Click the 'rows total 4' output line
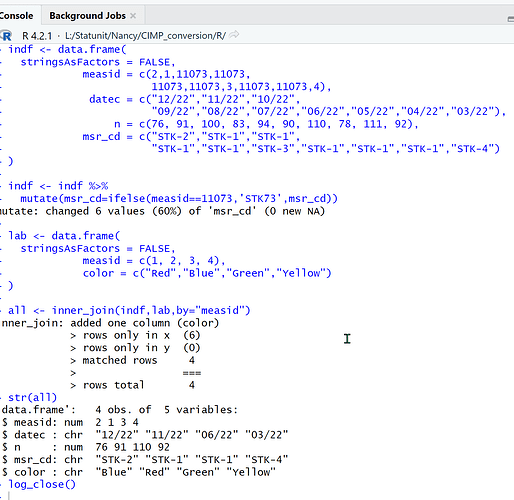This screenshot has width=514, height=500. pyautogui.click(x=133, y=385)
